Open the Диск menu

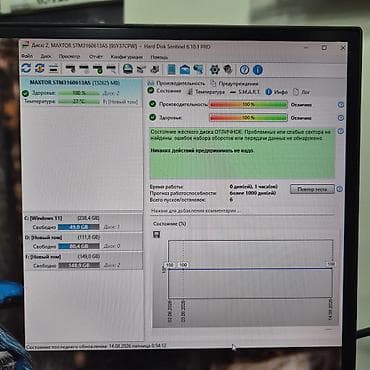tap(46, 56)
